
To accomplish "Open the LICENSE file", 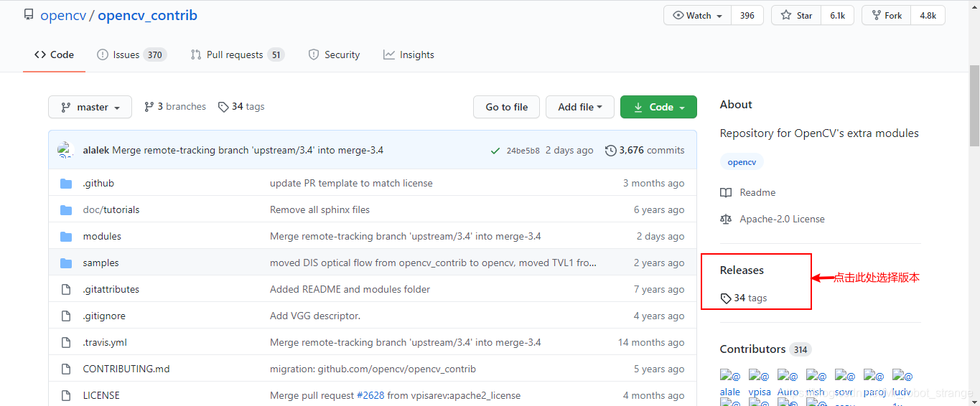I will click(x=101, y=395).
